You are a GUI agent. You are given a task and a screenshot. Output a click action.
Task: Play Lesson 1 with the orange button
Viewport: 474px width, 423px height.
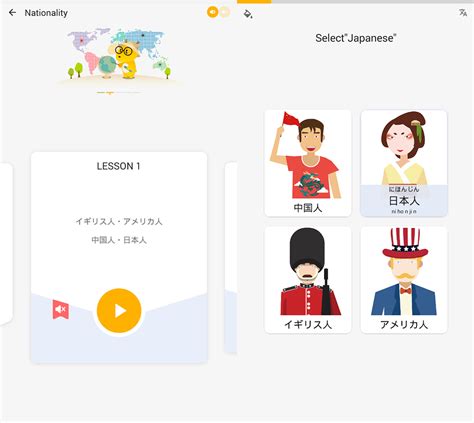pos(119,311)
